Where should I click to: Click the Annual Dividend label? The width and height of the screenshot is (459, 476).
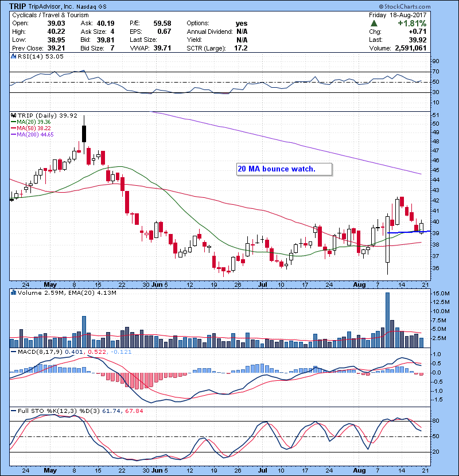coord(209,32)
